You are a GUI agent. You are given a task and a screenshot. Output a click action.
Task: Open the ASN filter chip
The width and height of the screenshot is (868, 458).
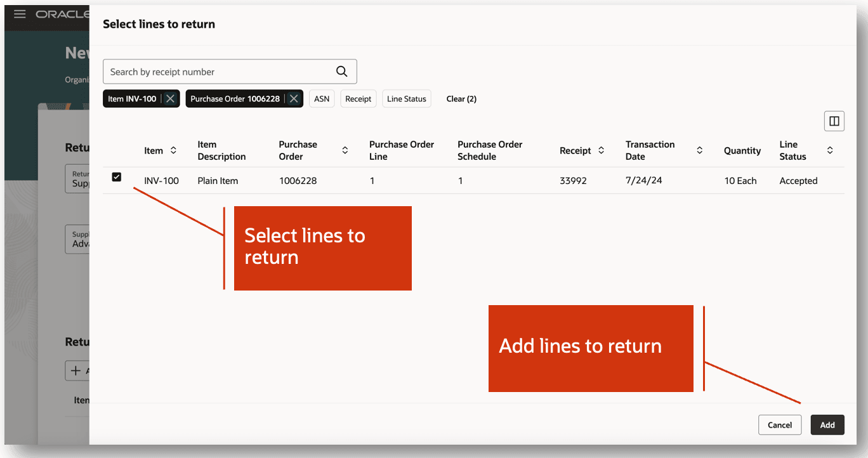click(322, 98)
